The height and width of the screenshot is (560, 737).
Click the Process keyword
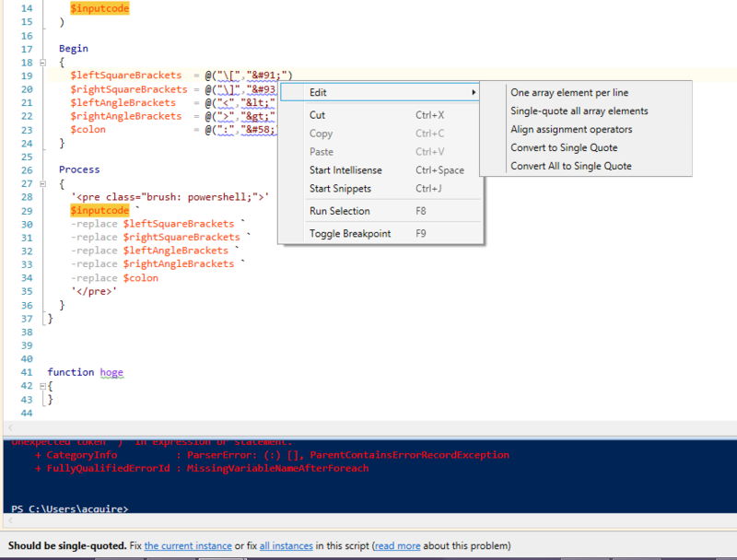tap(79, 169)
